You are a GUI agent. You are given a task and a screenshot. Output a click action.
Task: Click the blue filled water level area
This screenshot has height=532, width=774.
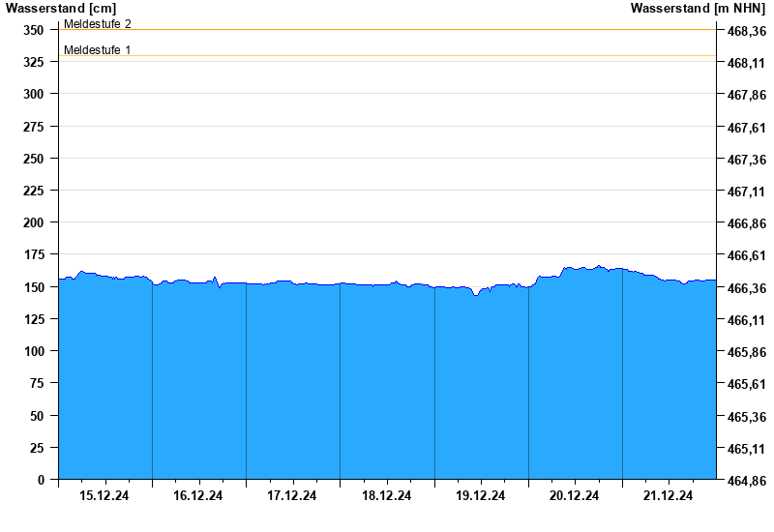(387, 387)
